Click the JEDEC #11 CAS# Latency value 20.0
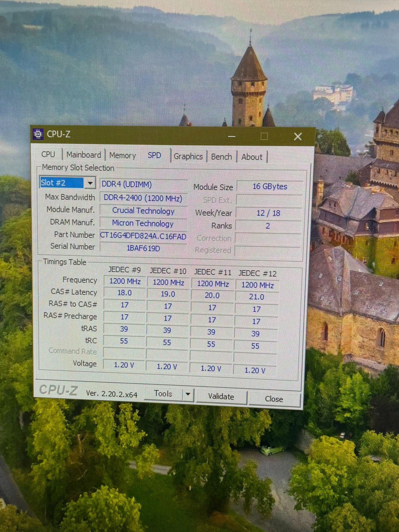Viewport: 399px width, 532px height. click(212, 296)
